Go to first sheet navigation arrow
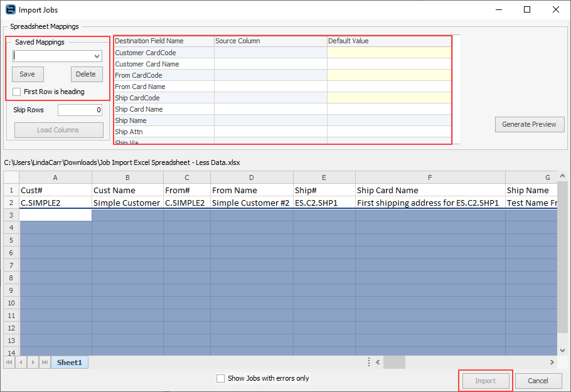The image size is (571, 392). (9, 362)
